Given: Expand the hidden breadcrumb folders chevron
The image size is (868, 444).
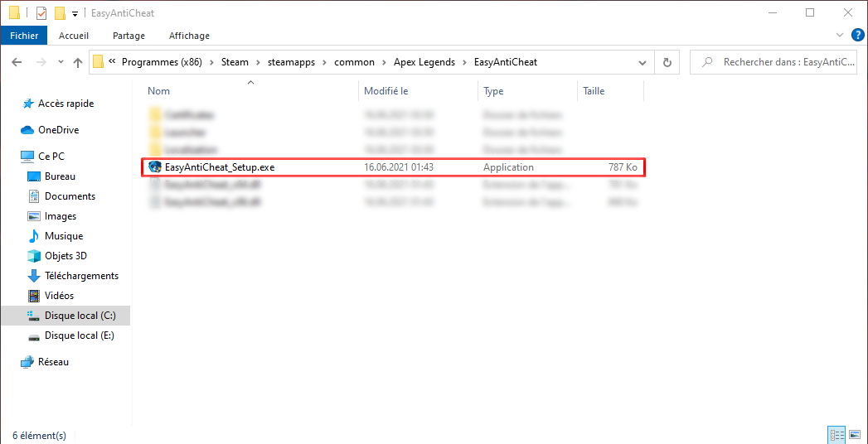Looking at the screenshot, I should point(113,62).
